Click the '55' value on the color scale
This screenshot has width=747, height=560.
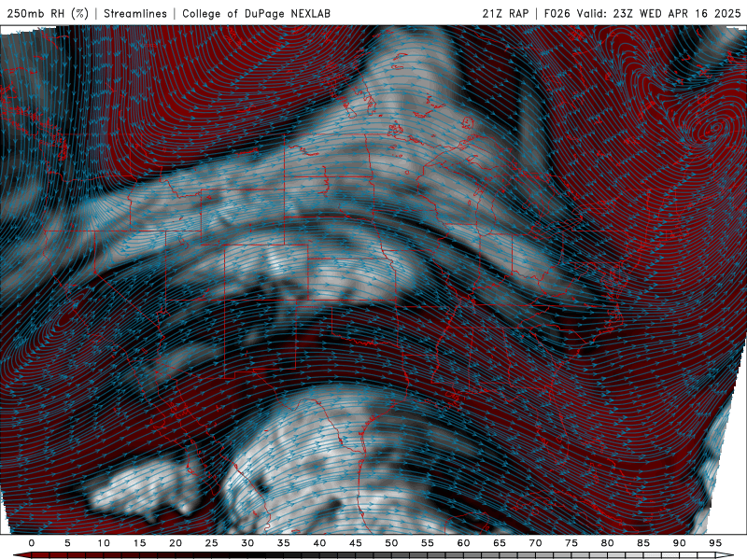[x=428, y=543]
